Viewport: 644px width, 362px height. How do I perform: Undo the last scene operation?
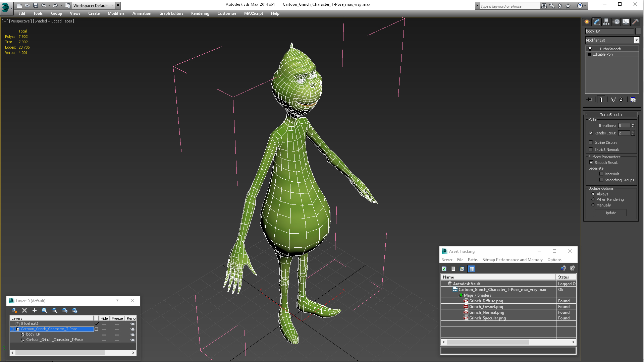click(43, 5)
